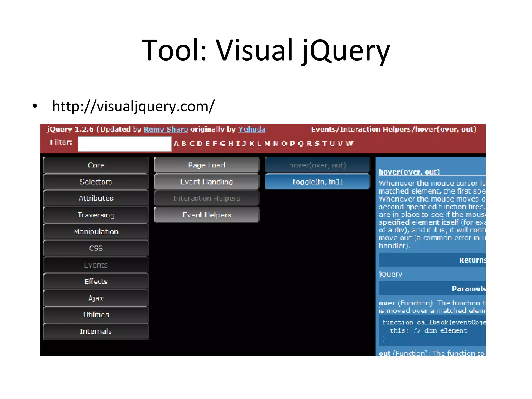The image size is (532, 399).
Task: Filter by letter E
Action: click(208, 144)
